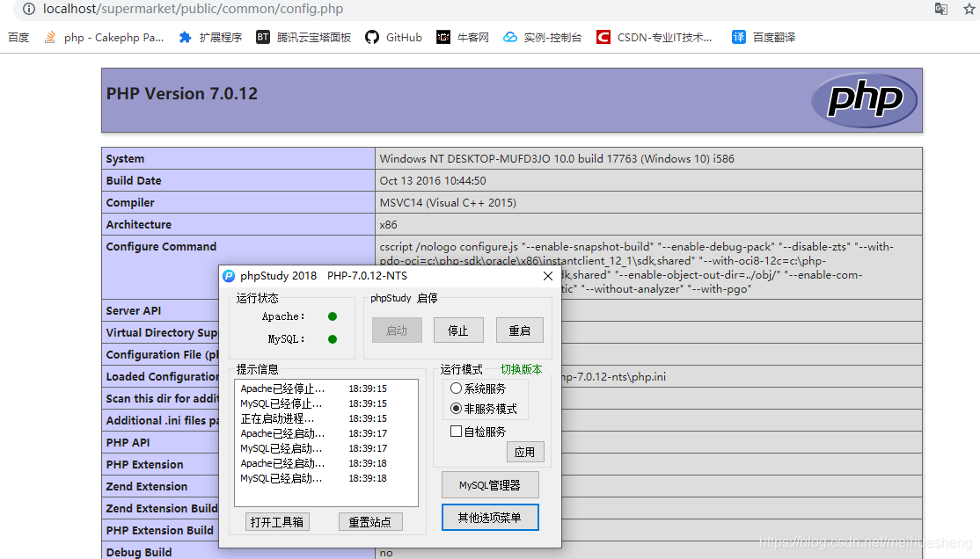Click the PHP API row label
Viewport: 980px width, 559px height.
tap(128, 443)
